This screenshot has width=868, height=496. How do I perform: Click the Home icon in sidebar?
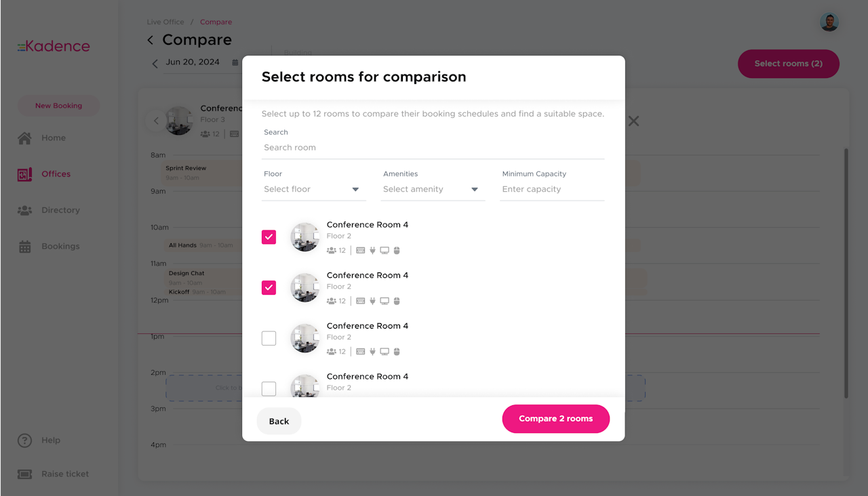[x=24, y=138]
